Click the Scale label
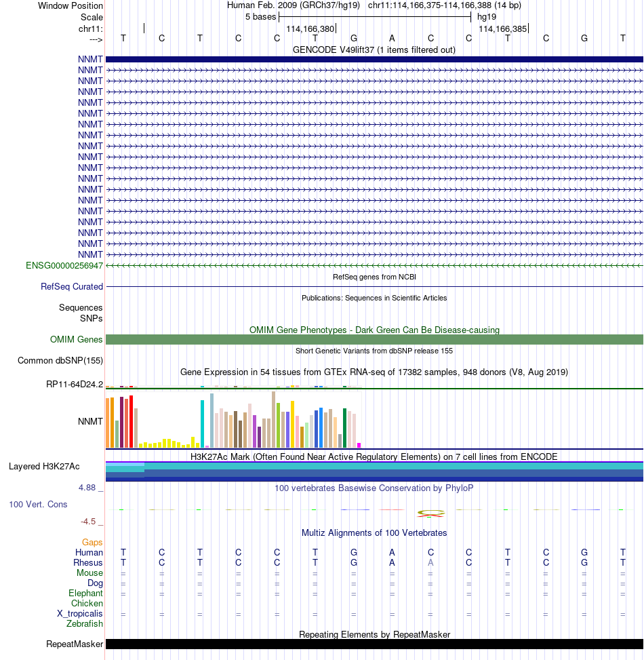The width and height of the screenshot is (644, 660). point(92,17)
